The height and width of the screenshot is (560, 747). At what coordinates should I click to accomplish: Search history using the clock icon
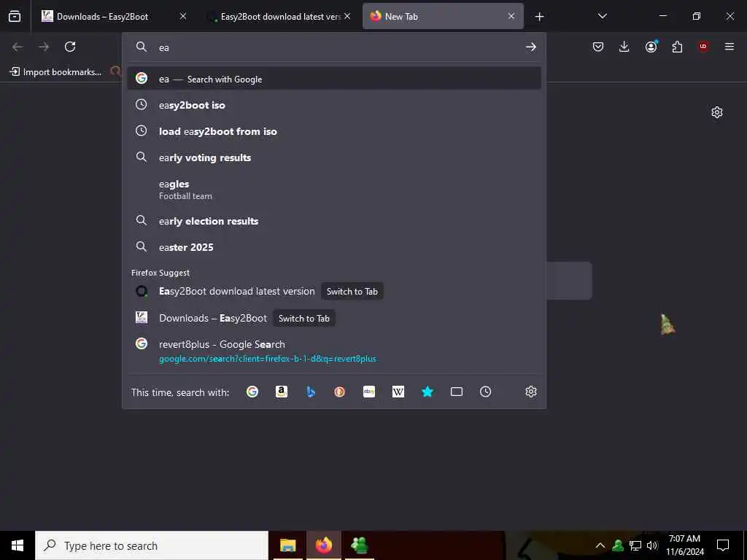(x=485, y=392)
